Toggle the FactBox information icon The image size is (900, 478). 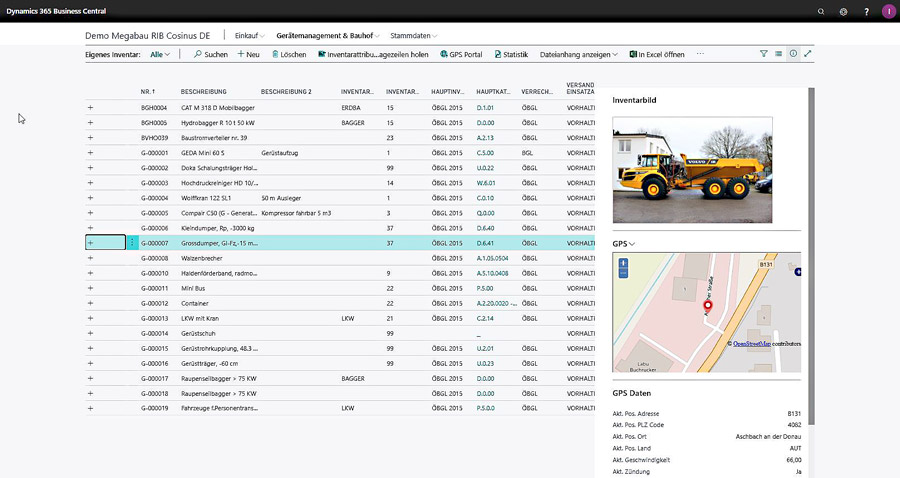point(793,54)
